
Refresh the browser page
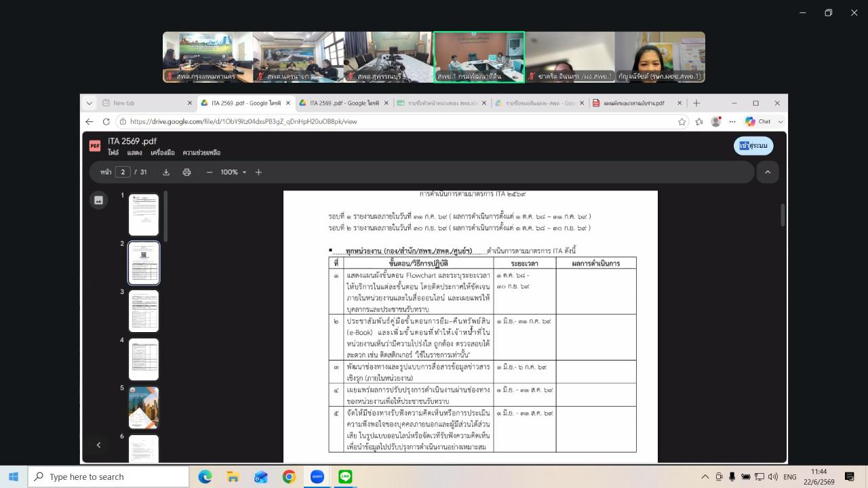[x=106, y=121]
